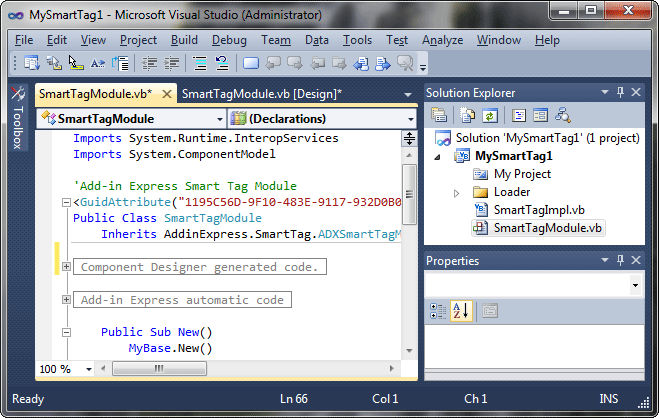This screenshot has height=418, width=659.
Task: Go to previous bookmark in folder
Action: point(317,63)
